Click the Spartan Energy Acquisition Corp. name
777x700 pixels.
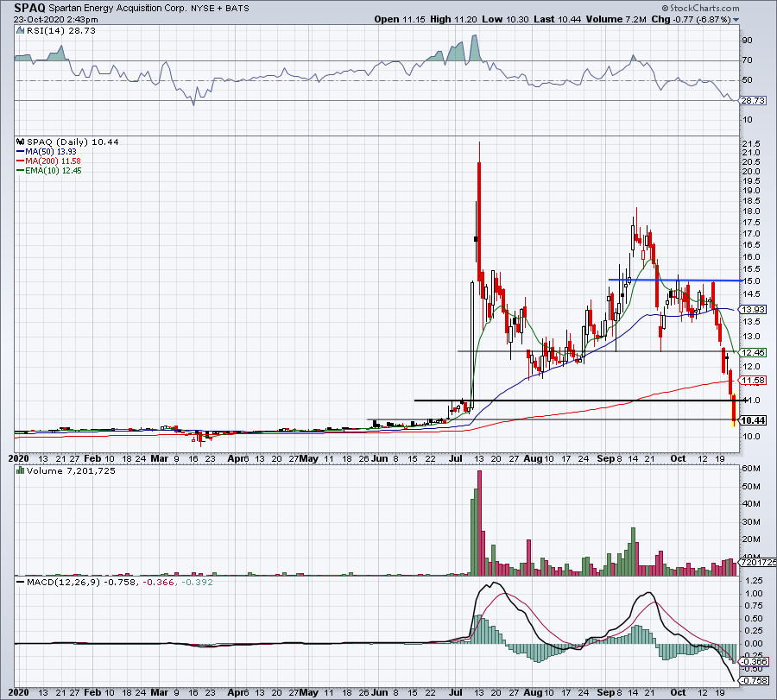pos(118,9)
